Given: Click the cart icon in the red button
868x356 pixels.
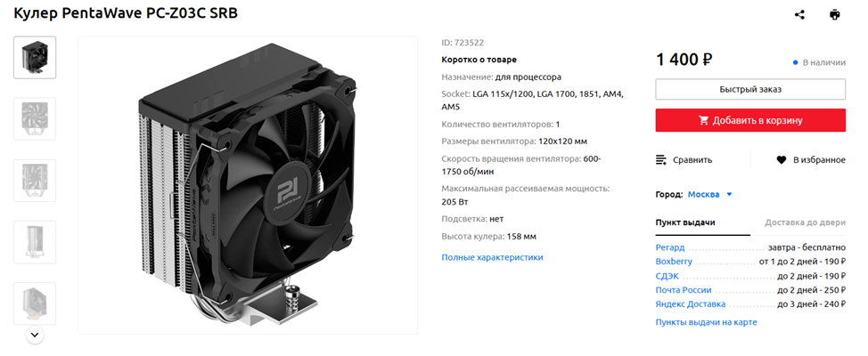Looking at the screenshot, I should [x=704, y=120].
